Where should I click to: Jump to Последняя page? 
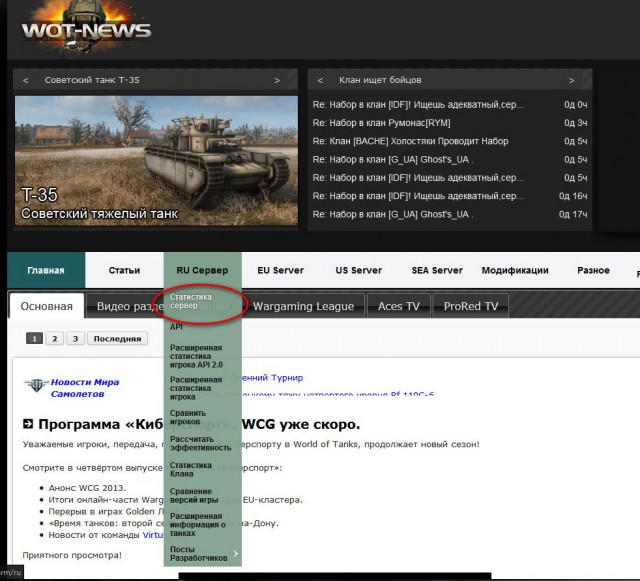pyautogui.click(x=118, y=338)
